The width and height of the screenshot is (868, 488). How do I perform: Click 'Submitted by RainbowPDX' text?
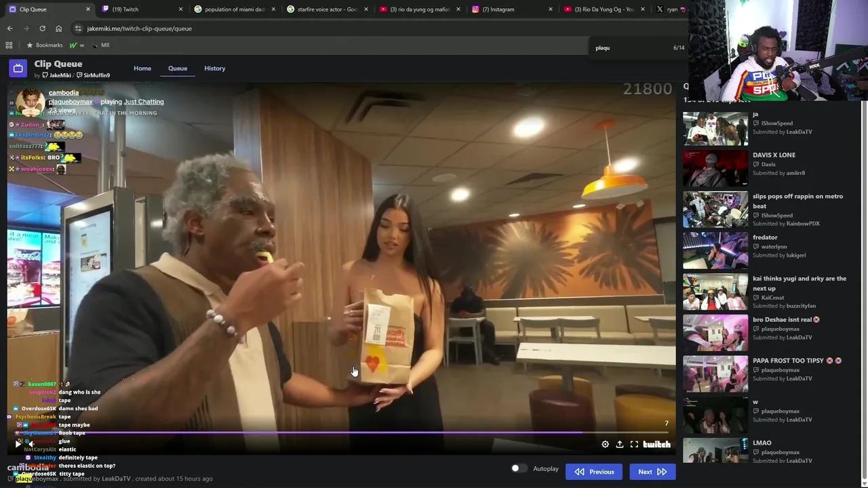786,224
